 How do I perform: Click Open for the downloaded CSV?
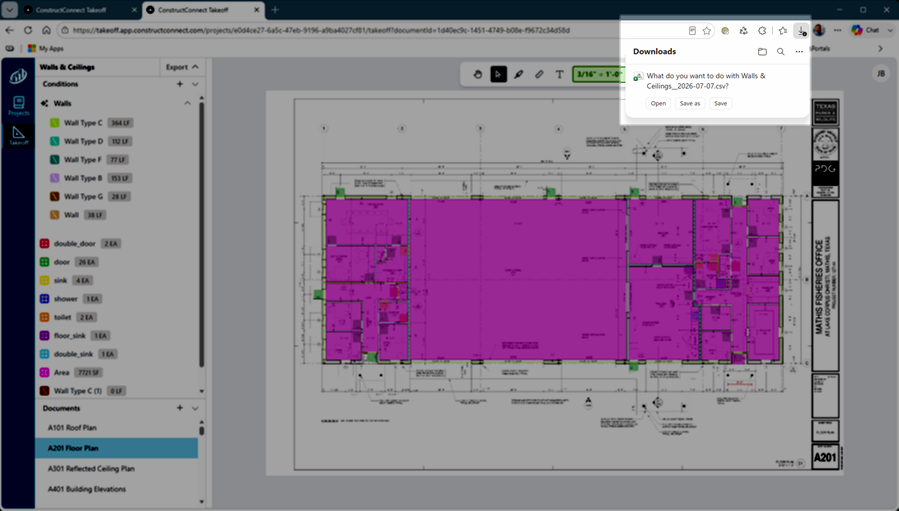pos(658,103)
